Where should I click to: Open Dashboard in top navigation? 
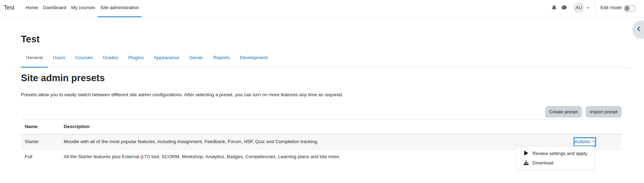(54, 8)
